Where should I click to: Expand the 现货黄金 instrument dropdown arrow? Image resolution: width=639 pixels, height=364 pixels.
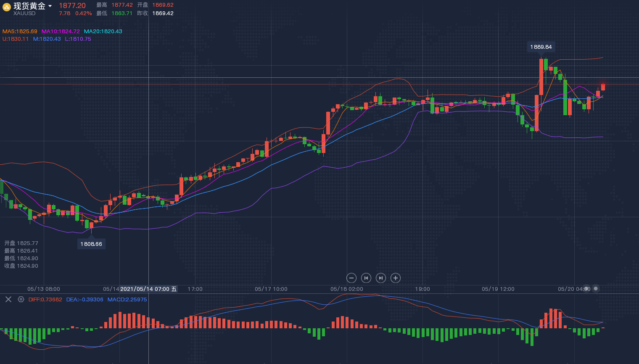(x=50, y=6)
